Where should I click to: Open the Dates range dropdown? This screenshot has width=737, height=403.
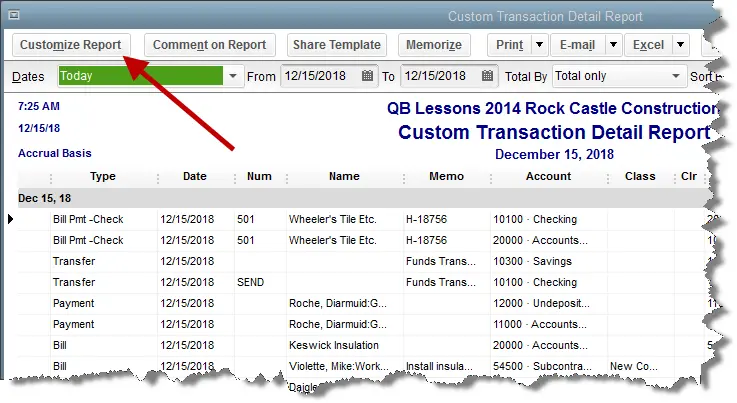(x=233, y=76)
